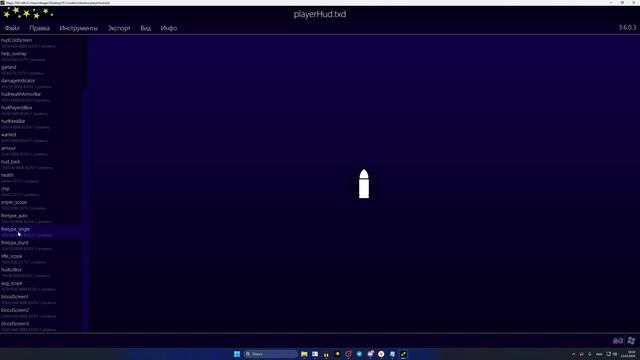Image resolution: width=640 pixels, height=360 pixels.
Task: Open the Инфо menu
Action: [169, 28]
